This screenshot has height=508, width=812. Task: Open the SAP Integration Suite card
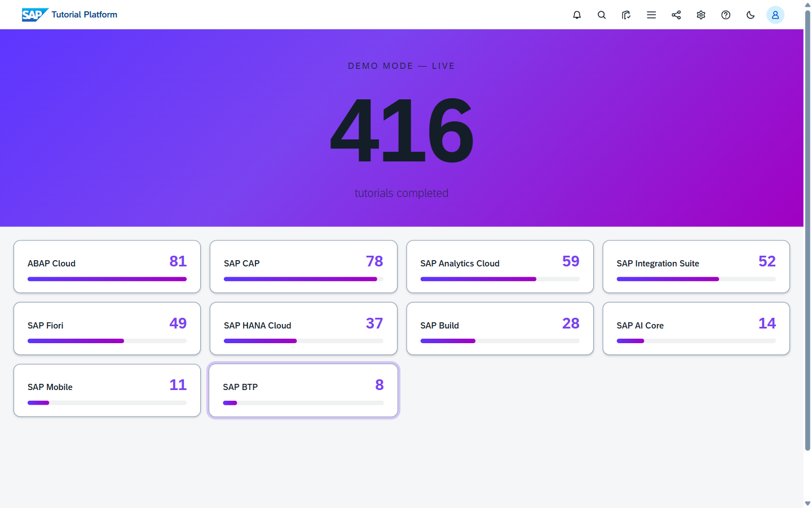click(x=696, y=267)
